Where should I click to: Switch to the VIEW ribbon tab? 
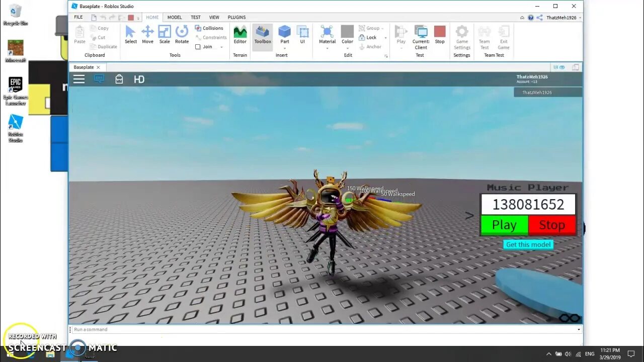214,17
